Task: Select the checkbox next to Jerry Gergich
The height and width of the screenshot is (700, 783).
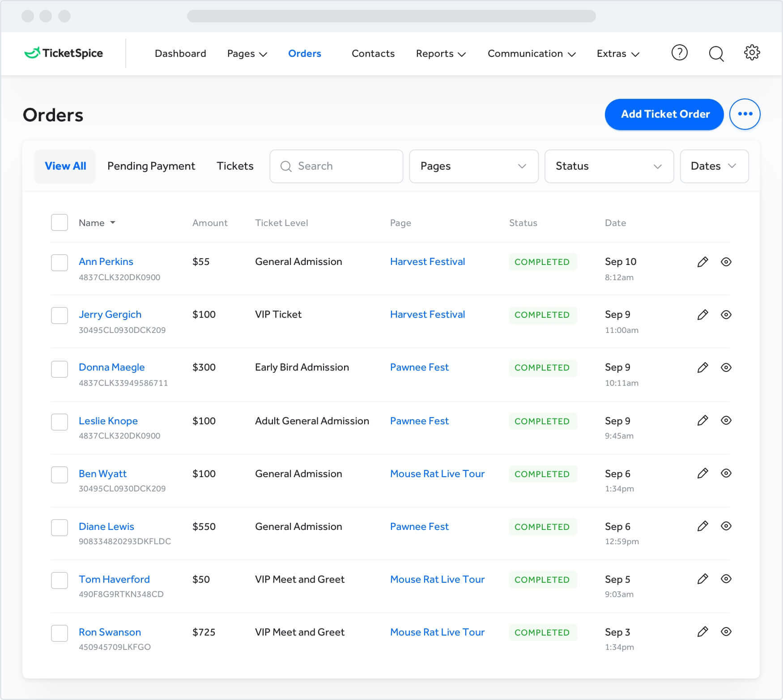Action: pos(59,316)
